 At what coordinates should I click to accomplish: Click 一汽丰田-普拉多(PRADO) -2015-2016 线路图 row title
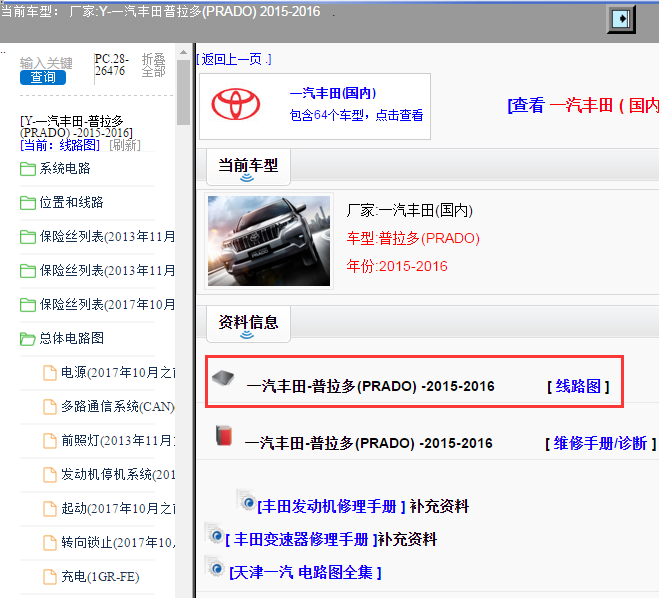click(371, 386)
